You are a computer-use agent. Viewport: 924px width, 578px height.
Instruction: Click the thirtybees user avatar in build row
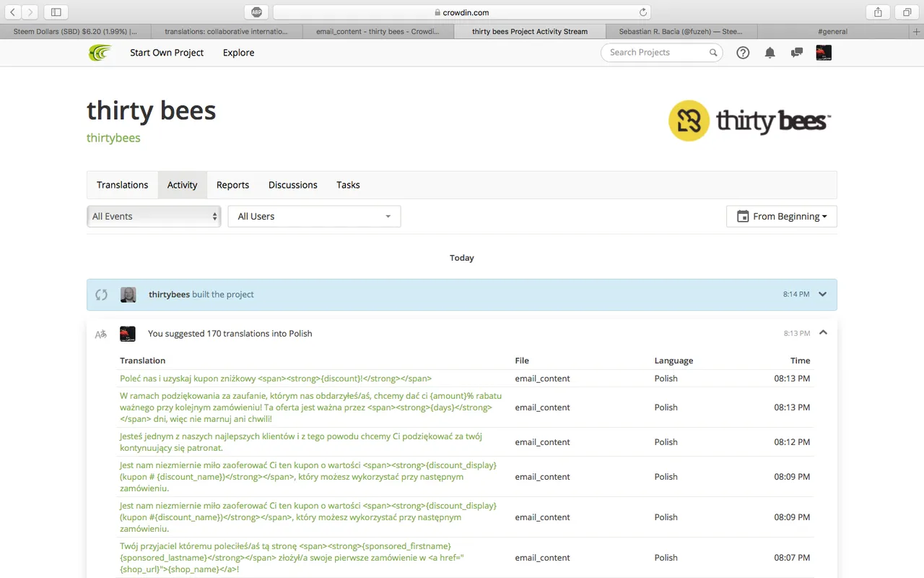point(128,295)
